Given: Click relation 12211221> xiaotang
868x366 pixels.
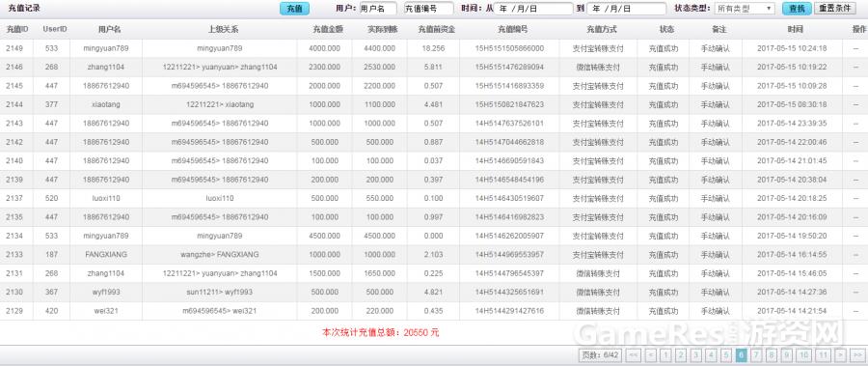Looking at the screenshot, I should [219, 104].
